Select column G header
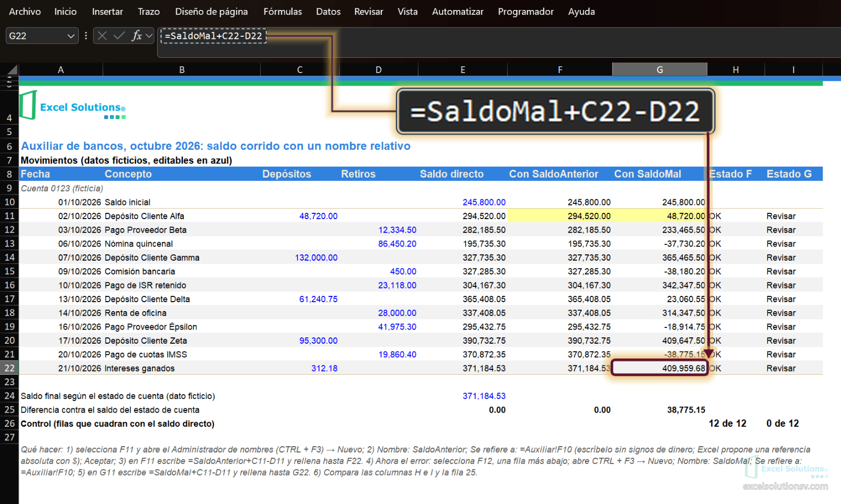The image size is (841, 504). coord(660,69)
